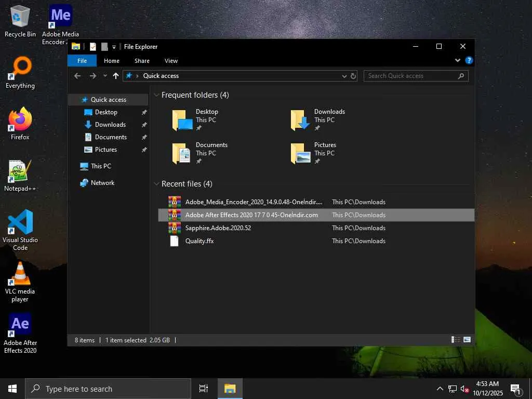Select the Downloads frequent folder icon

(x=300, y=120)
